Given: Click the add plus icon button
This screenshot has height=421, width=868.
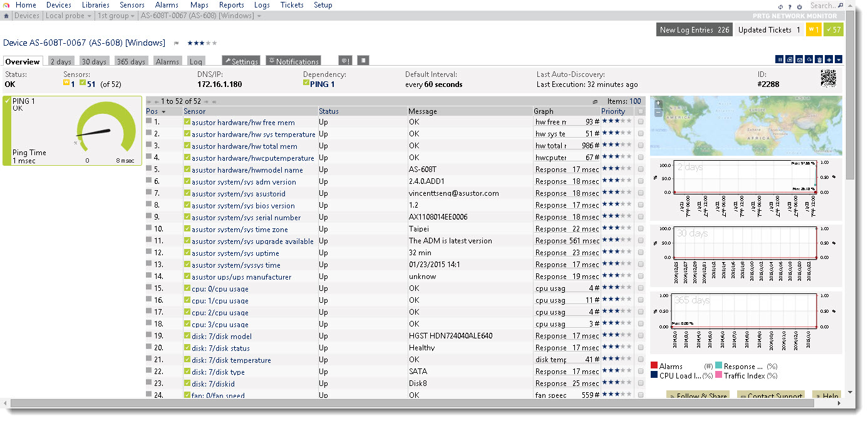Looking at the screenshot, I should click(829, 59).
